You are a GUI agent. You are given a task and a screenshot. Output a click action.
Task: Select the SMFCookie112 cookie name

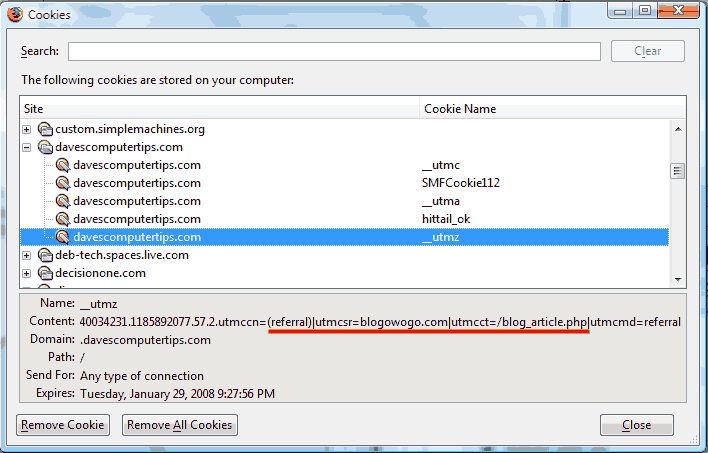(x=461, y=183)
